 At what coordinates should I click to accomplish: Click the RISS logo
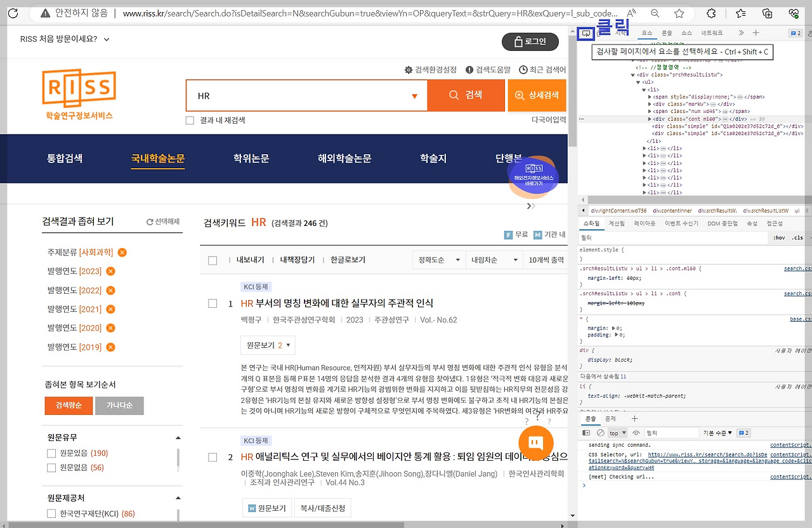[x=79, y=94]
